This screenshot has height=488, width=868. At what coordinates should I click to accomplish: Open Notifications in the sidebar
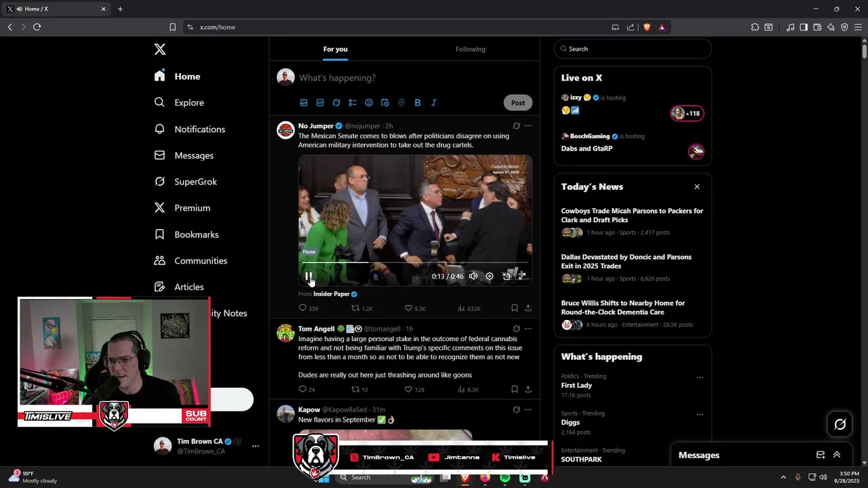tap(189, 129)
